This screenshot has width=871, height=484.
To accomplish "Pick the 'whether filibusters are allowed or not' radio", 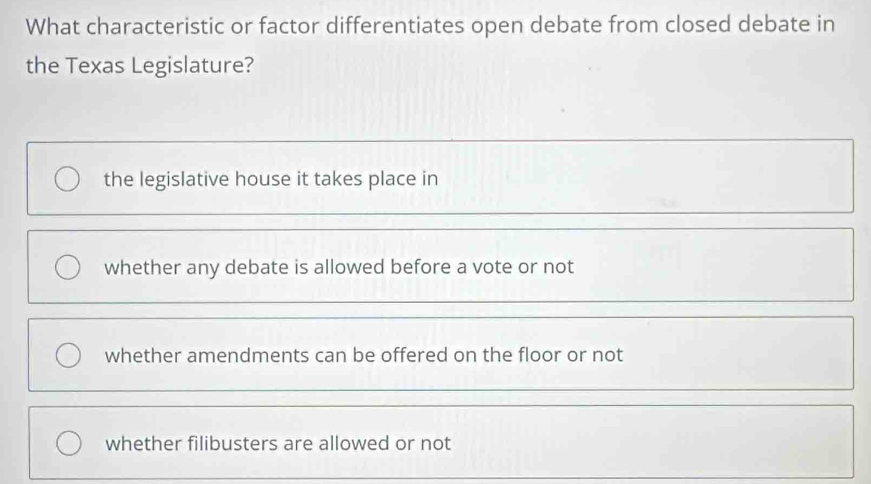I will pos(67,444).
